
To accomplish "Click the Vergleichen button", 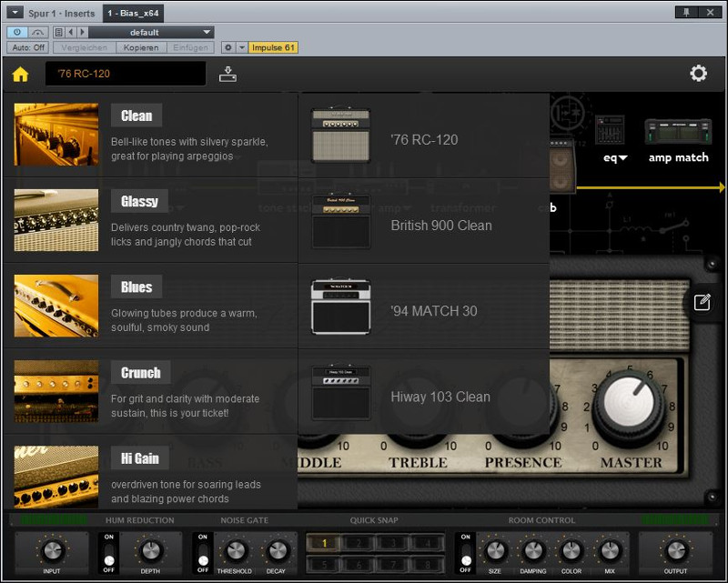I will point(84,47).
